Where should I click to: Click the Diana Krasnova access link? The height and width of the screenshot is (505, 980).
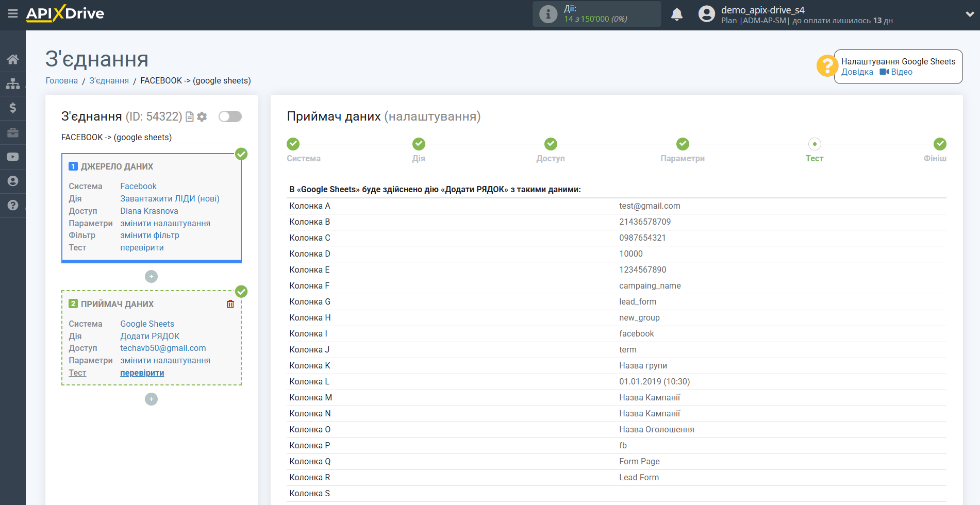tap(149, 211)
